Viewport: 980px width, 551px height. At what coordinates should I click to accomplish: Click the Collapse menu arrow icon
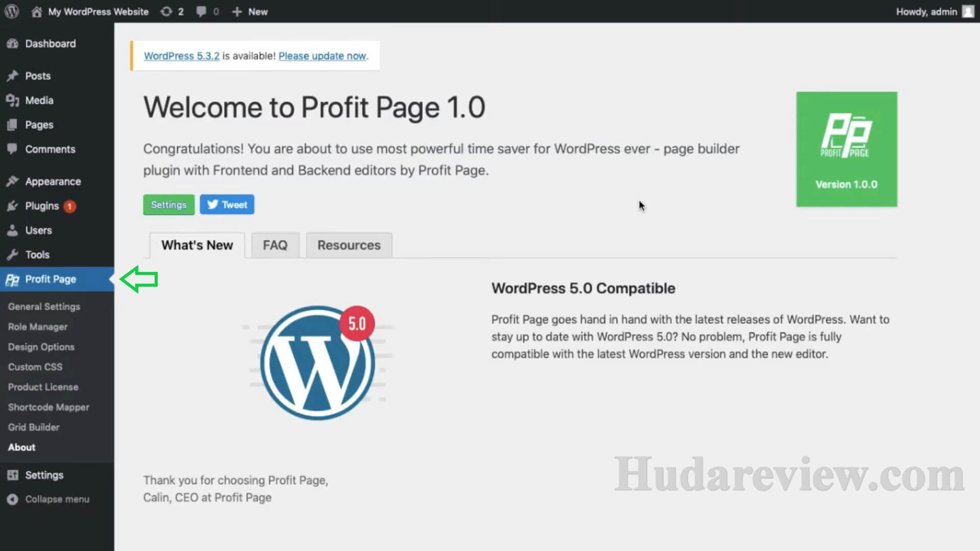pos(12,499)
